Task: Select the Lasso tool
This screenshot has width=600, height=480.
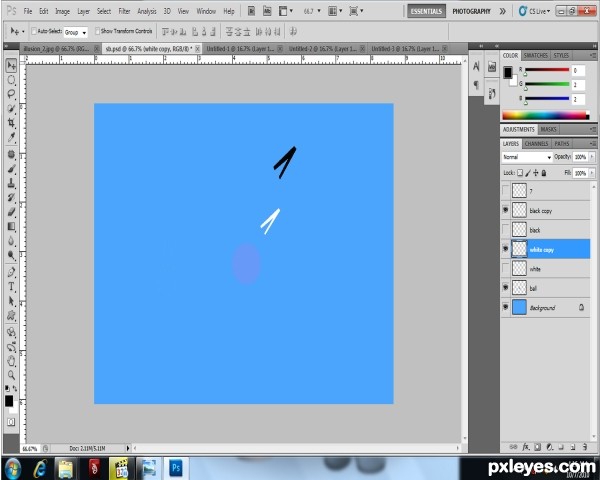Action: point(11,94)
